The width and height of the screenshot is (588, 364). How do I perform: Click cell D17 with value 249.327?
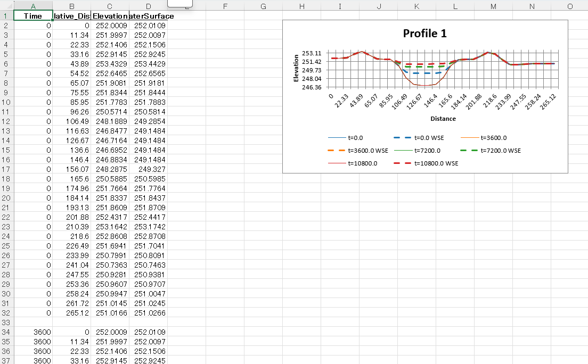(x=148, y=169)
